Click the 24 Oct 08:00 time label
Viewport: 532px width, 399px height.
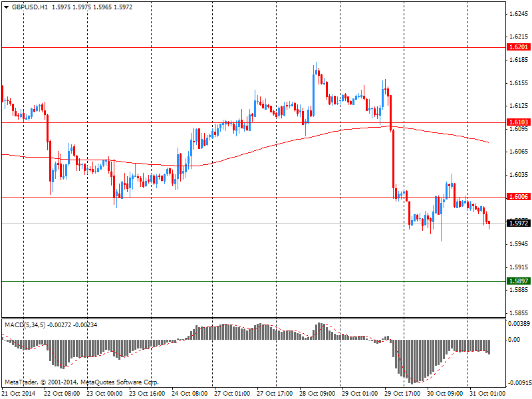tap(190, 394)
